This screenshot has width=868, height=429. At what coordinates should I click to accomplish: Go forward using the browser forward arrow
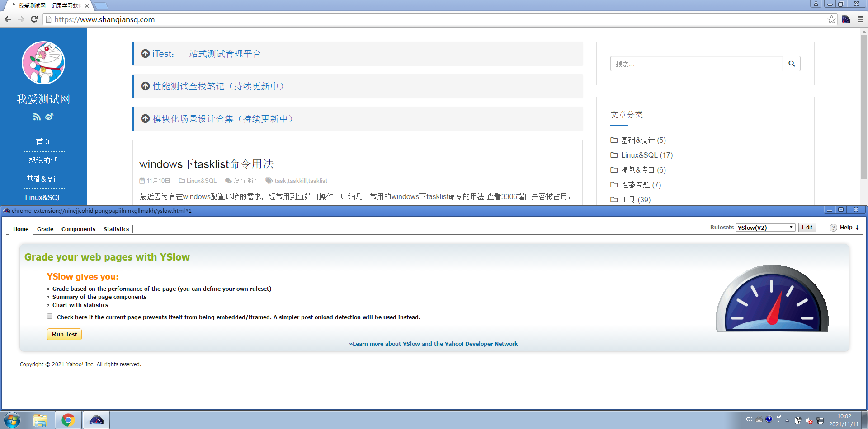point(21,19)
